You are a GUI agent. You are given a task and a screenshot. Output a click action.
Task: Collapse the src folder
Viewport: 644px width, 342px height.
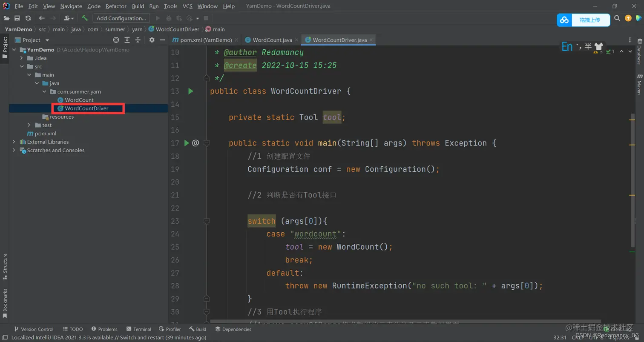pos(22,66)
